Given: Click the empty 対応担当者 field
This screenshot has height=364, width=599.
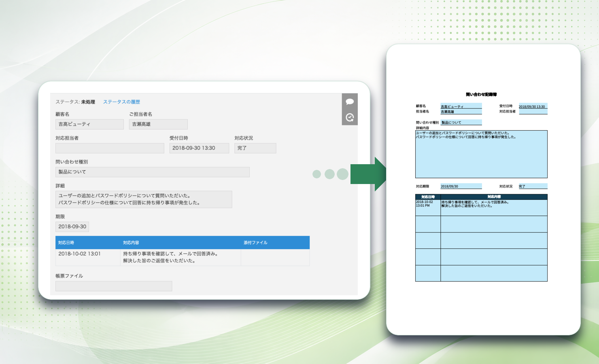Looking at the screenshot, I should click(x=110, y=148).
